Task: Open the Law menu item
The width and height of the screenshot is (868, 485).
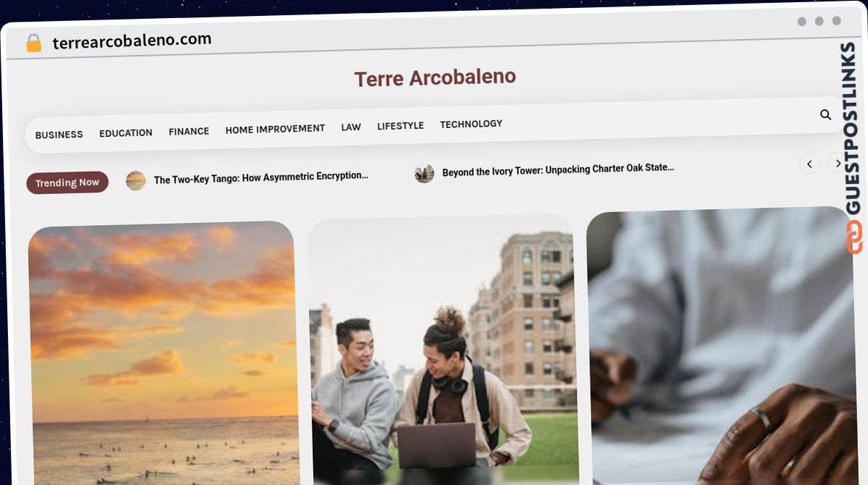Action: (x=351, y=127)
